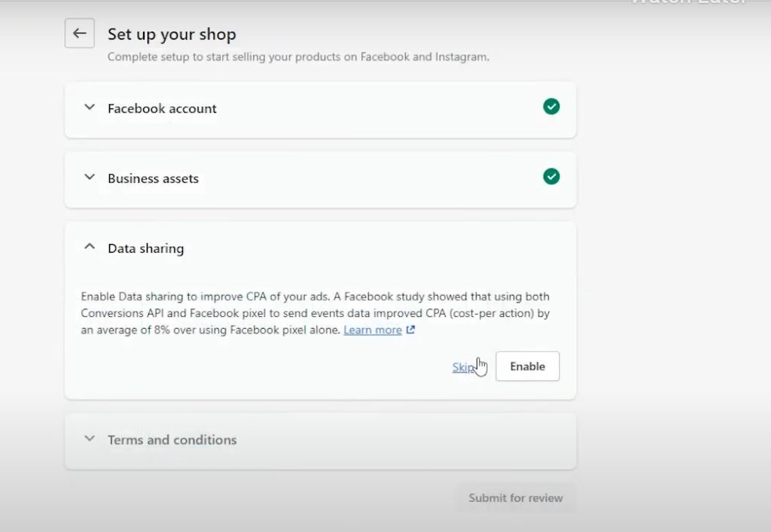Open the Terms and conditions title

pyautogui.click(x=172, y=439)
